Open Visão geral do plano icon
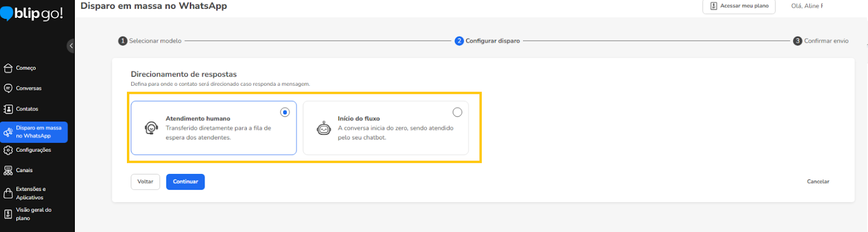868x232 pixels. (8, 214)
